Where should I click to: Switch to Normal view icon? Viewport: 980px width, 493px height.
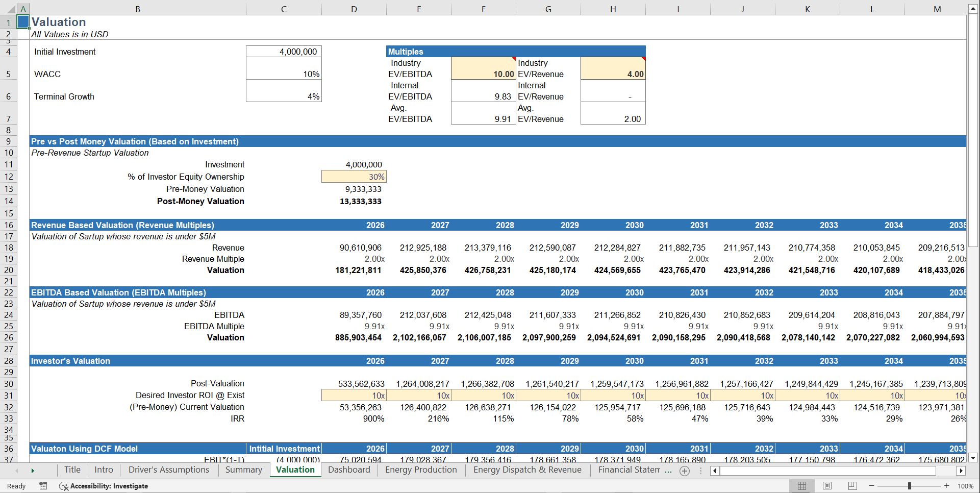tap(801, 486)
